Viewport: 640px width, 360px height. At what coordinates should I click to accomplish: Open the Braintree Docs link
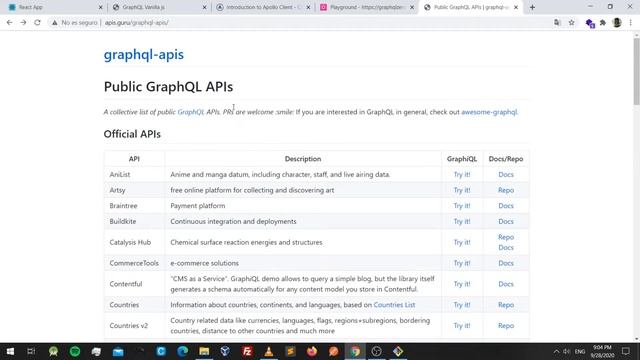tap(506, 206)
